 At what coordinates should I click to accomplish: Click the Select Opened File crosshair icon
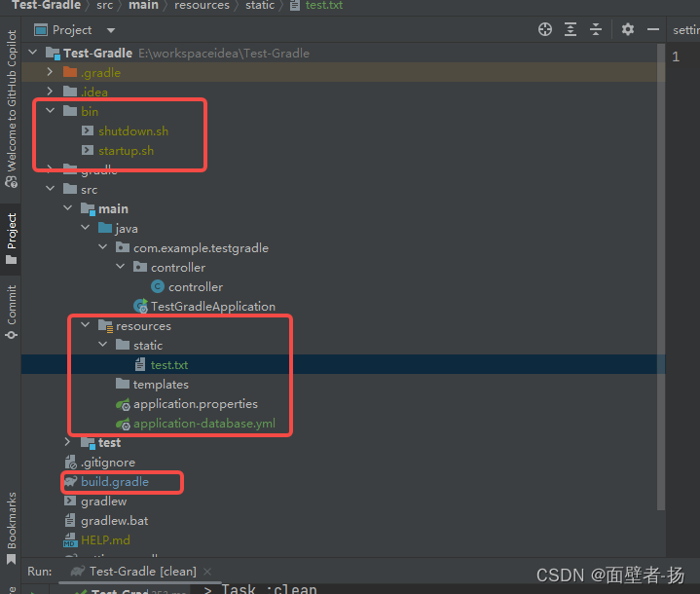tap(544, 29)
